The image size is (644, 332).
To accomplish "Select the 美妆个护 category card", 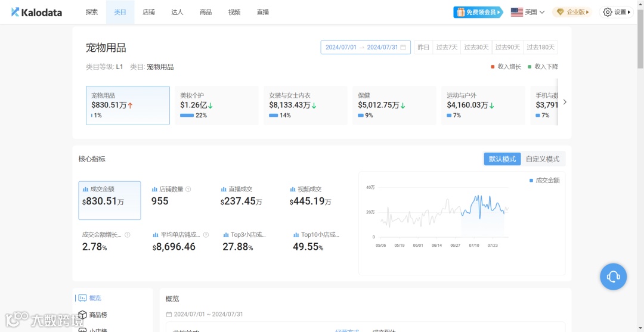I will coord(217,106).
